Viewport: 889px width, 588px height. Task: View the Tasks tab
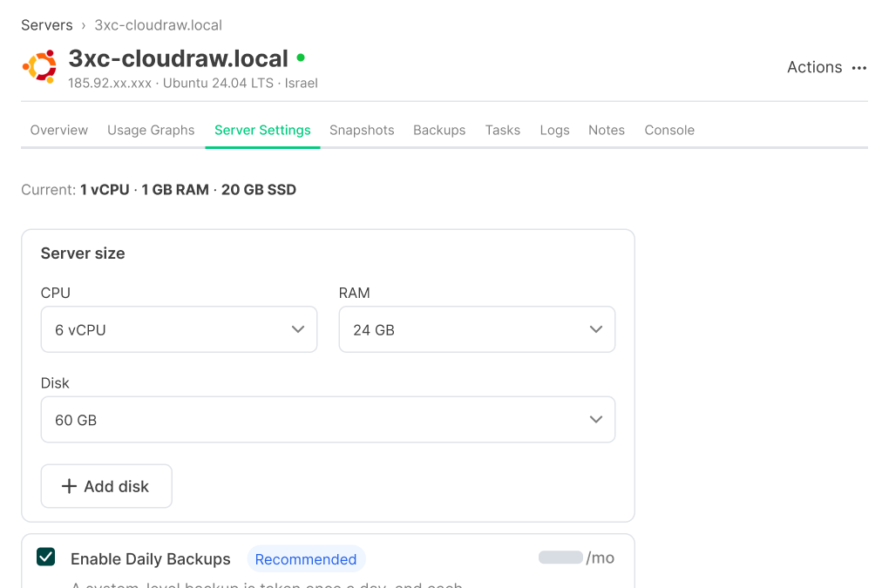coord(502,131)
